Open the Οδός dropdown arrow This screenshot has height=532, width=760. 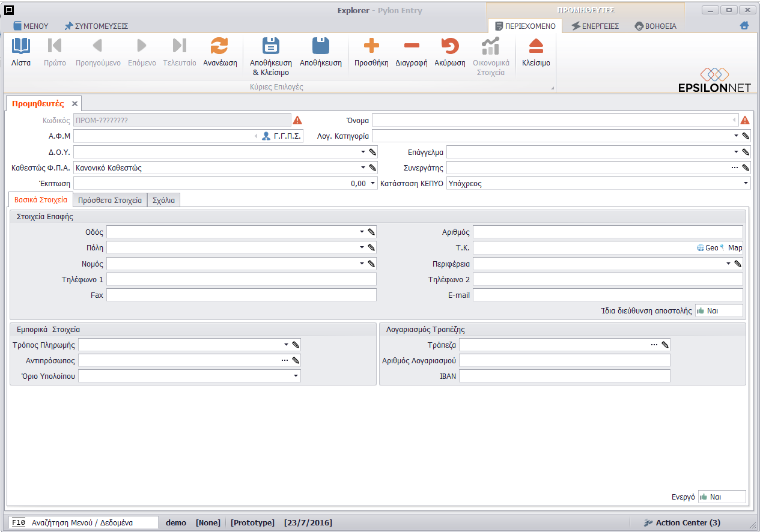pos(362,232)
